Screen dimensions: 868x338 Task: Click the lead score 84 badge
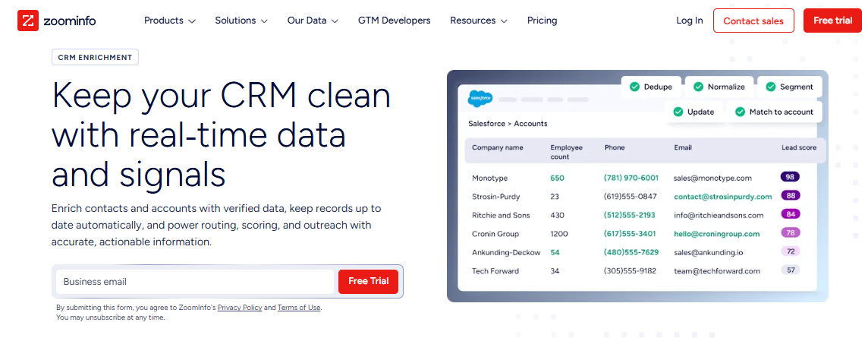click(790, 214)
